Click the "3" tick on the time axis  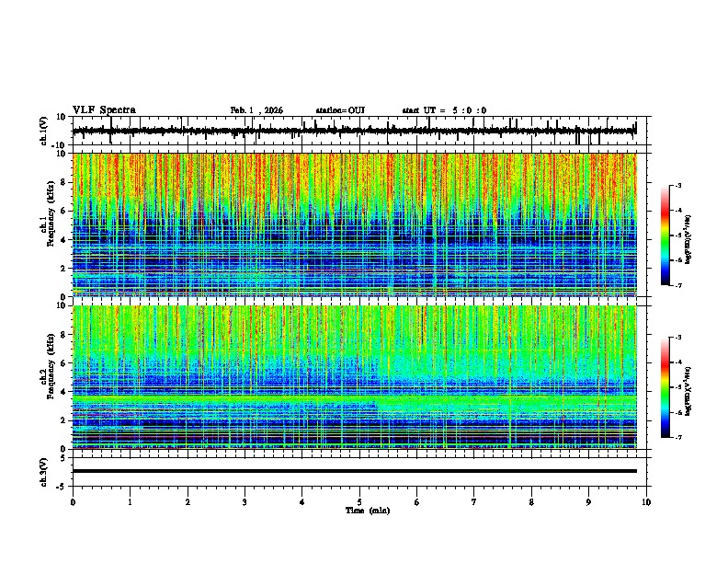245,502
